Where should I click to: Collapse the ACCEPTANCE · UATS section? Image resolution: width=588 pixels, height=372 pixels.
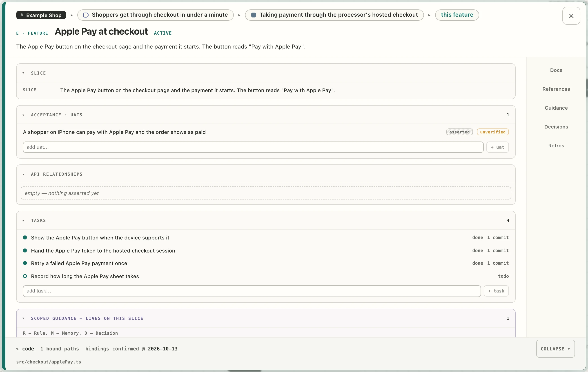coord(23,115)
